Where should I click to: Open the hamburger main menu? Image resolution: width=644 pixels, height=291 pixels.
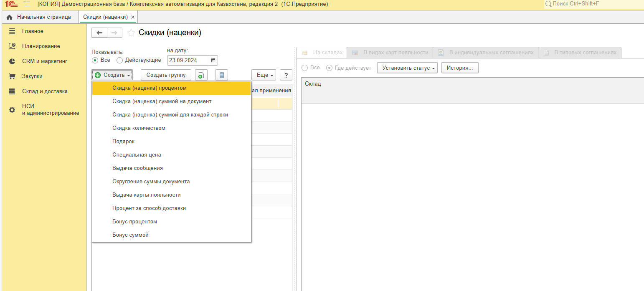click(x=27, y=4)
